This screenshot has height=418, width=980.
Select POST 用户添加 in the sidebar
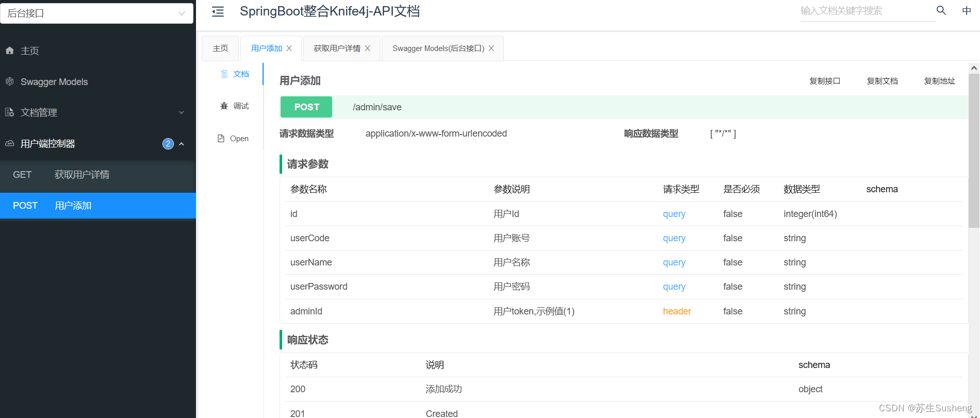(x=98, y=206)
